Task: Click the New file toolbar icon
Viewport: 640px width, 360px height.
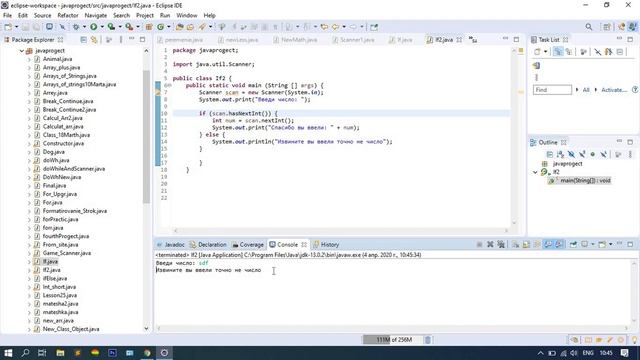Action: click(x=8, y=27)
